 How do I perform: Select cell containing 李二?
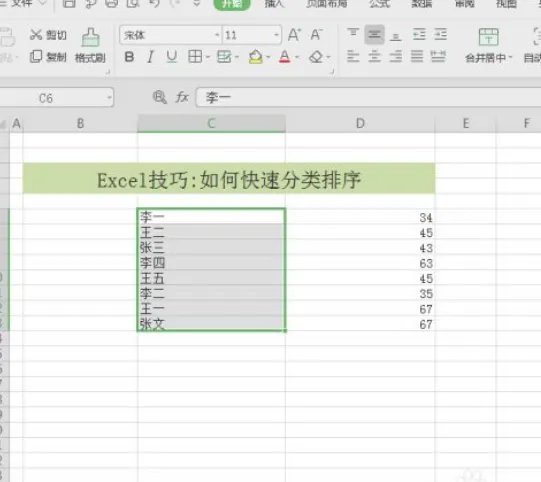click(212, 293)
